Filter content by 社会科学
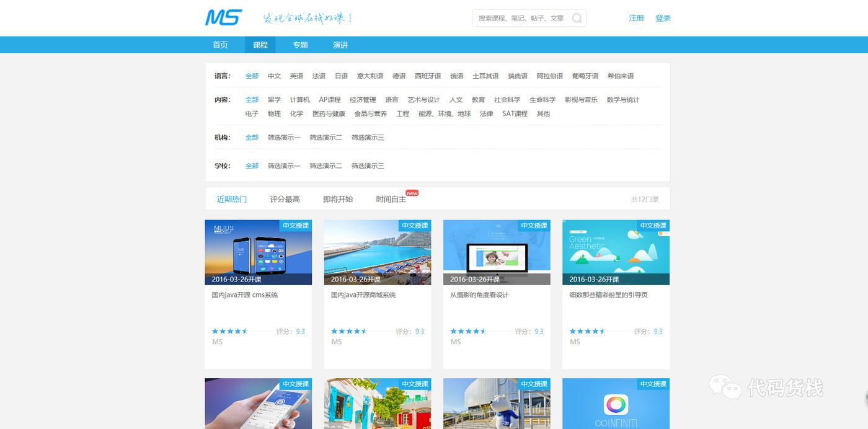Viewport: 868px width, 429px height. (507, 99)
